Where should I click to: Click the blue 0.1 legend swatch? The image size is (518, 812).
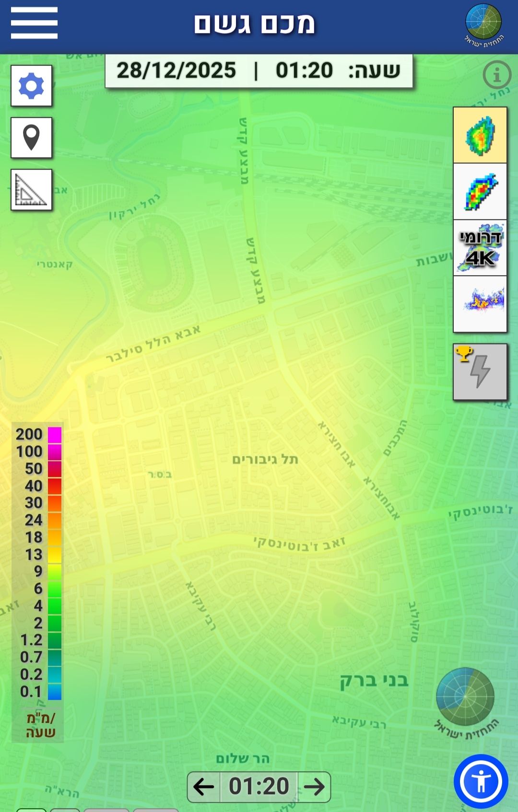point(55,692)
